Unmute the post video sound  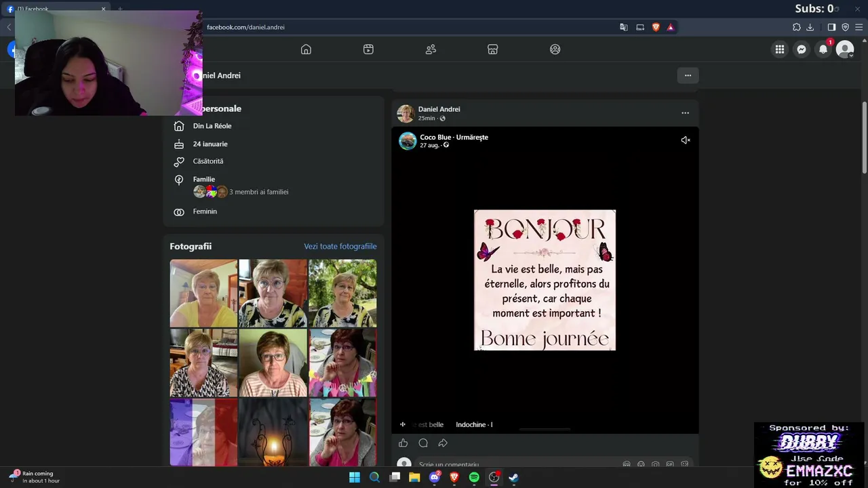pyautogui.click(x=686, y=140)
